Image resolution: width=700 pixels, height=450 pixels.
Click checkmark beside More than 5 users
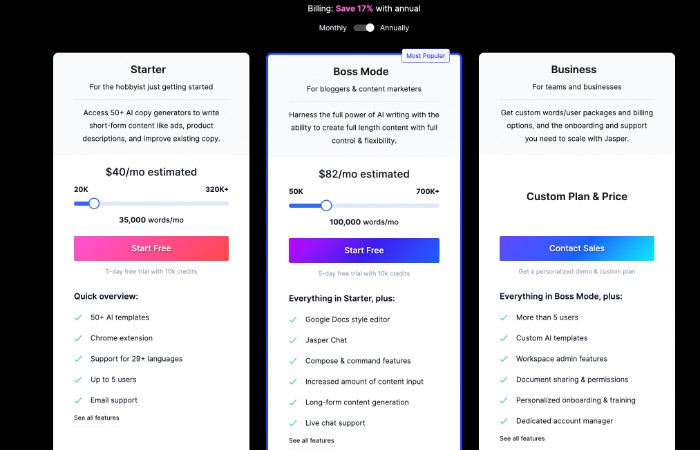coord(504,317)
